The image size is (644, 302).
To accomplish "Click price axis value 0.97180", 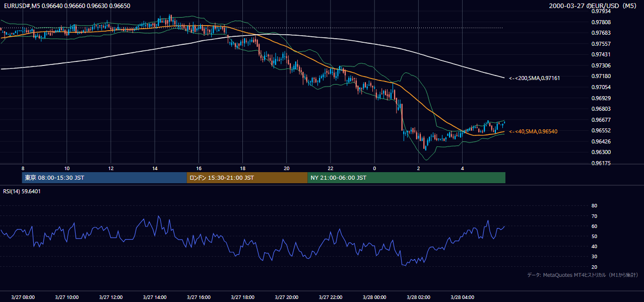I will (601, 76).
